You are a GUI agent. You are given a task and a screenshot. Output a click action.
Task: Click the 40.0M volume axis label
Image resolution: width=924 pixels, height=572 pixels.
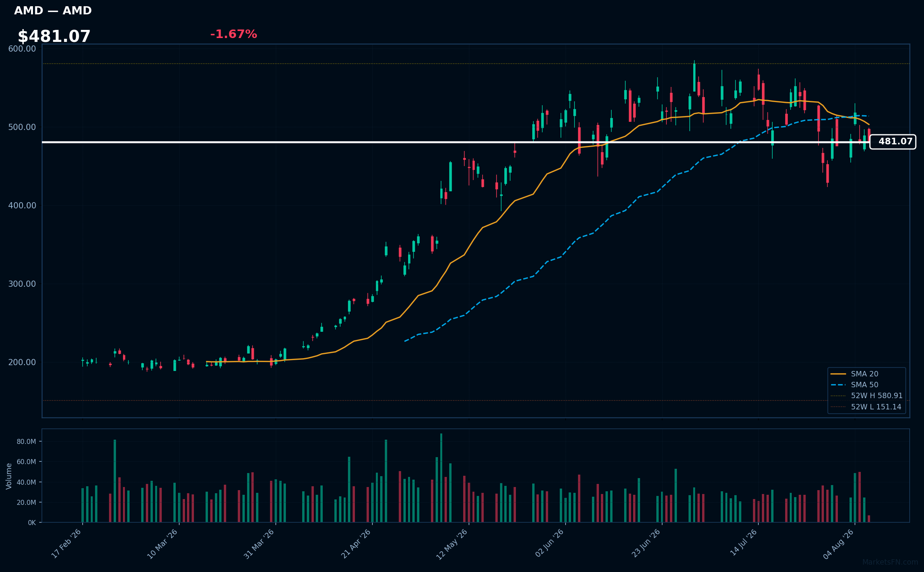coord(26,482)
